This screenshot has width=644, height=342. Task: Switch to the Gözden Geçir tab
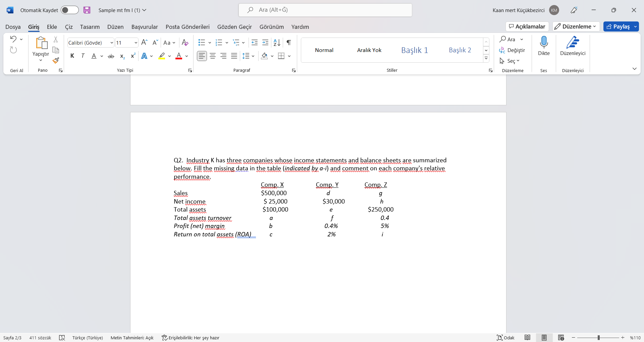click(234, 27)
